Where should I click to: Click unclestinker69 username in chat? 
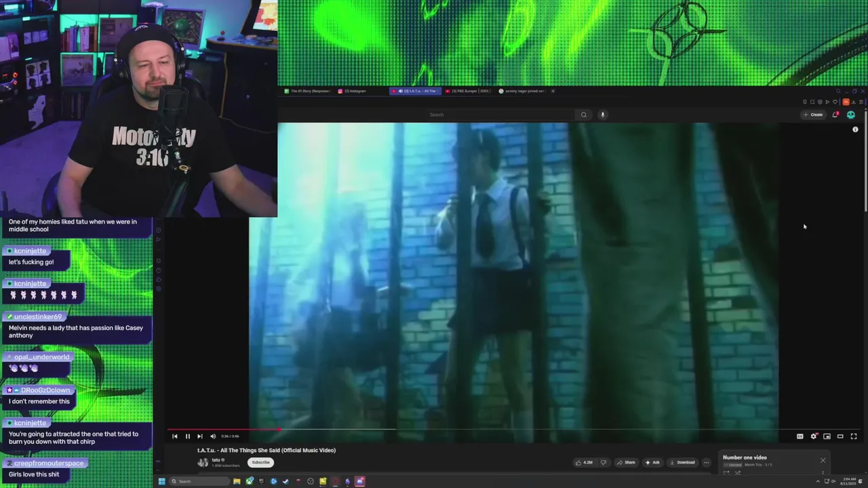point(37,317)
